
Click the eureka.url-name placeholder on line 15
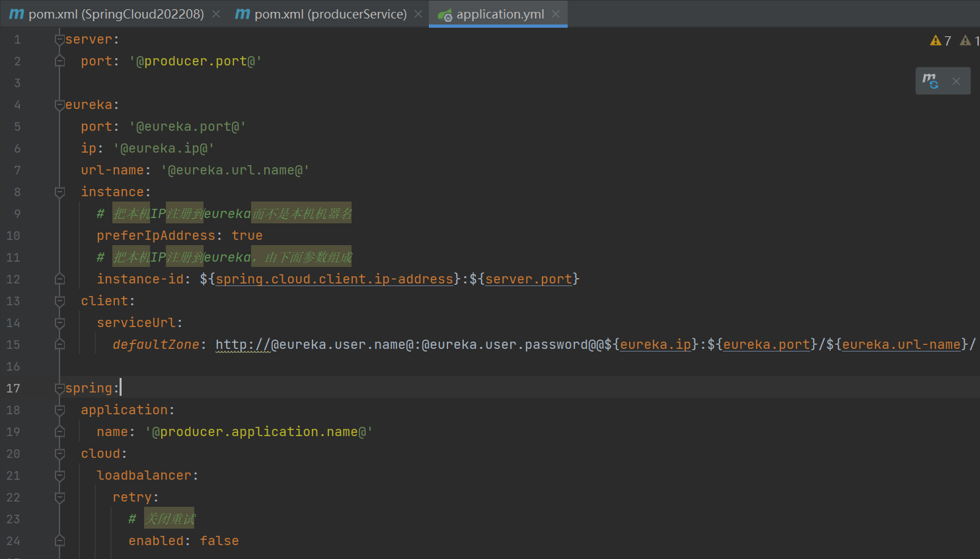pyautogui.click(x=901, y=345)
